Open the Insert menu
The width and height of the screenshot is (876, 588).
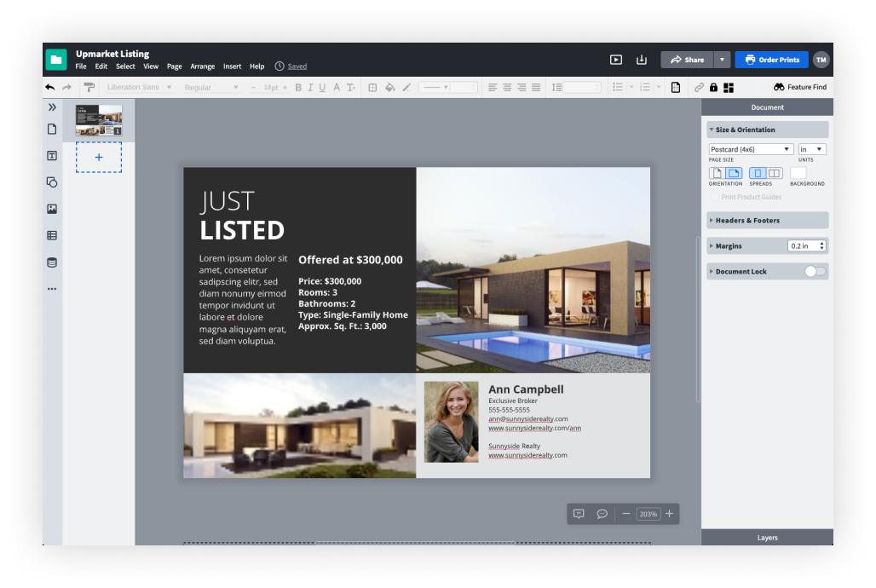(x=232, y=66)
